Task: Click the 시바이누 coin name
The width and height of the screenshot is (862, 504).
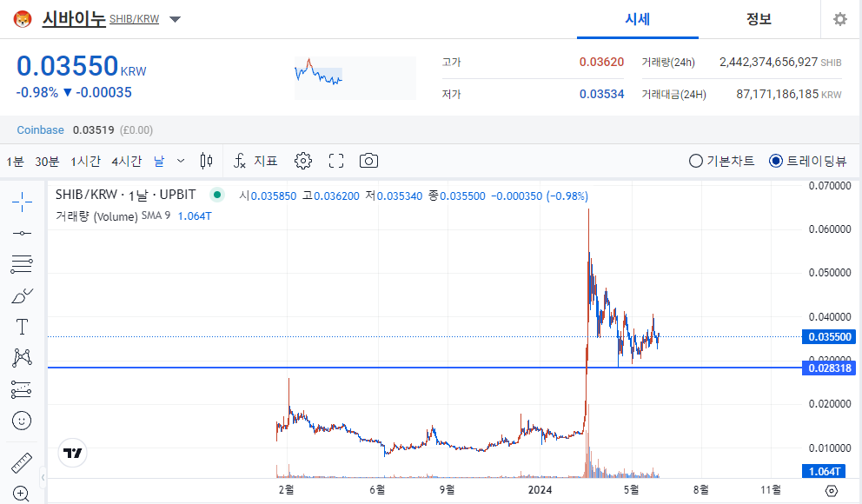Action: (74, 19)
